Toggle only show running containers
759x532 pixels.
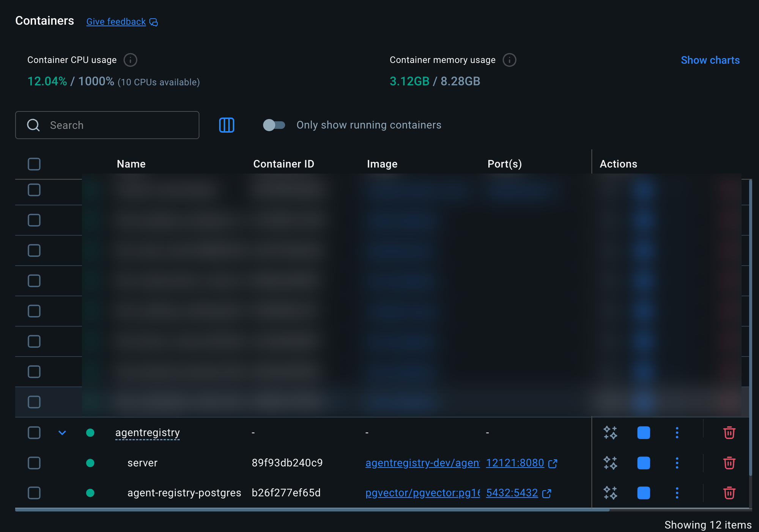274,125
